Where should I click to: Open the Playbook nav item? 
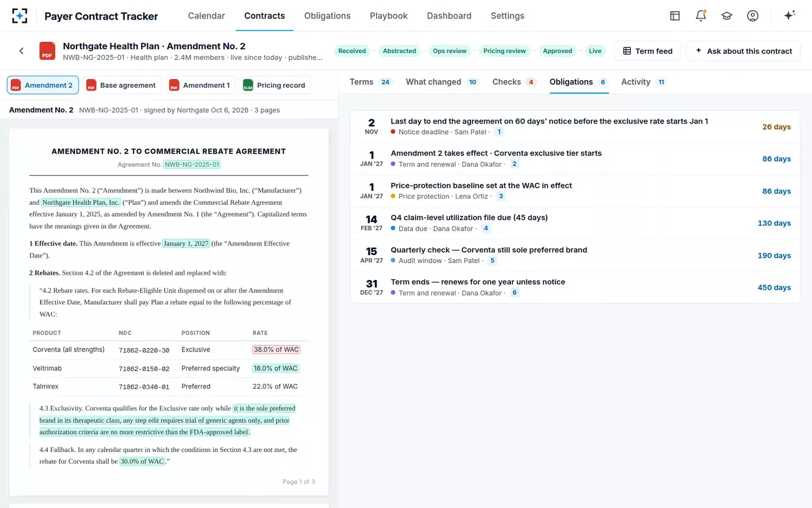point(389,16)
